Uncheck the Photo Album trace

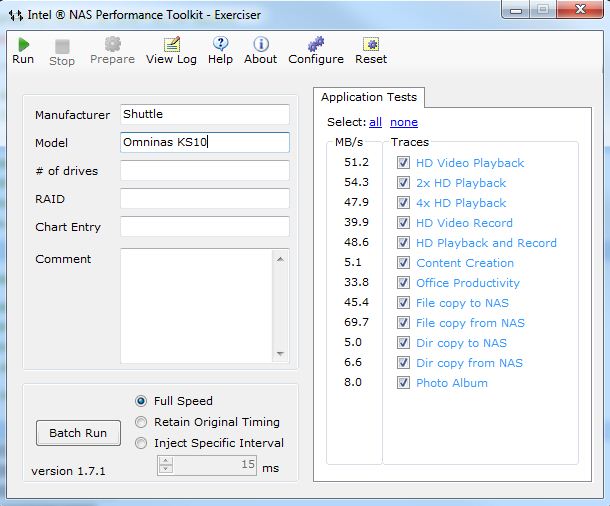tap(403, 383)
